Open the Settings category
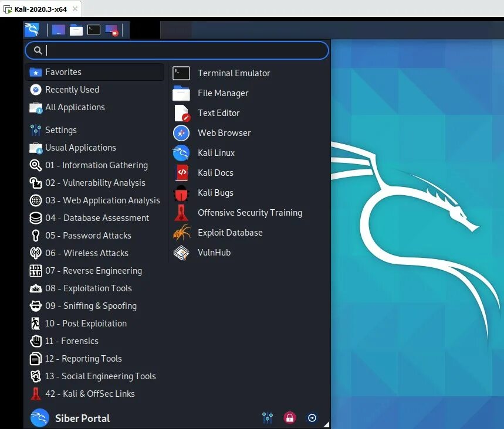504x429 pixels. tap(95, 130)
